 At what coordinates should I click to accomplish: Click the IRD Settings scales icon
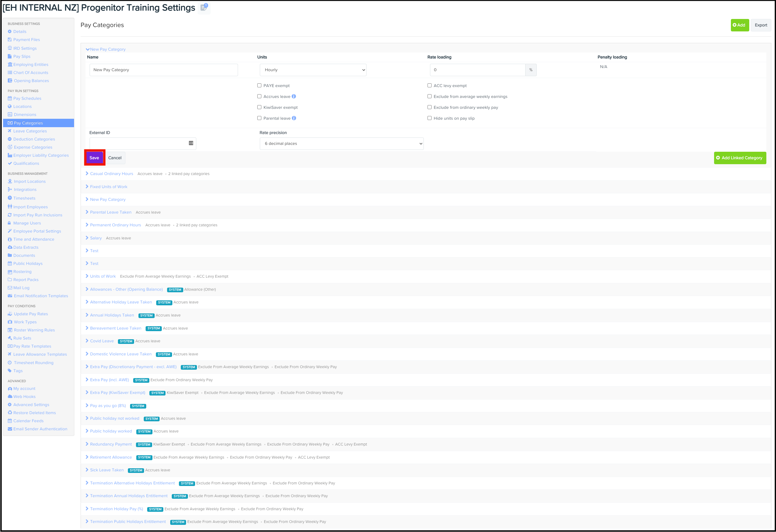click(x=10, y=48)
